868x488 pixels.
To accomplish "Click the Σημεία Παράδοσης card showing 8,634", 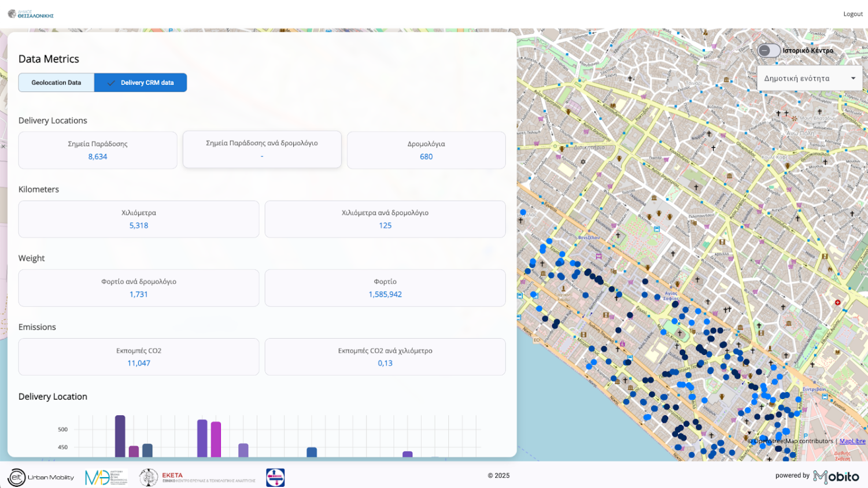I will [98, 150].
